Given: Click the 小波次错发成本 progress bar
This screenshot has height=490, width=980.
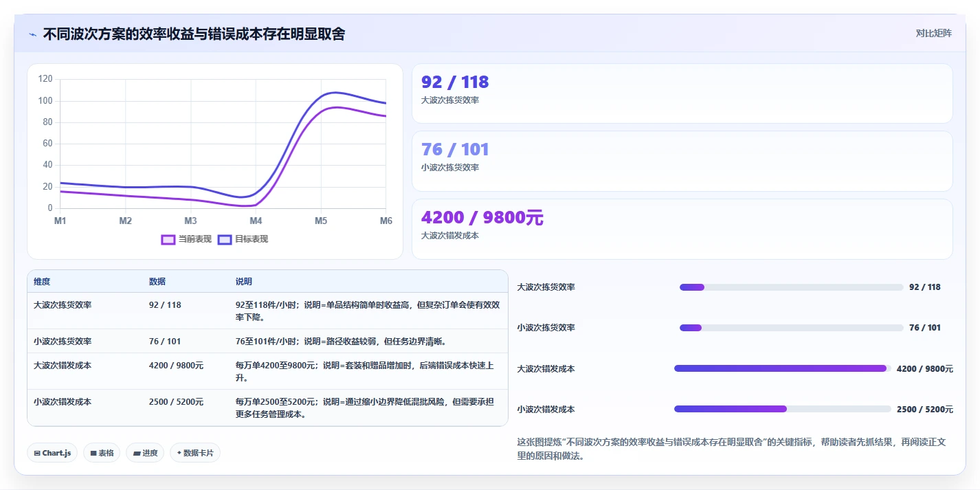Looking at the screenshot, I should (782, 409).
